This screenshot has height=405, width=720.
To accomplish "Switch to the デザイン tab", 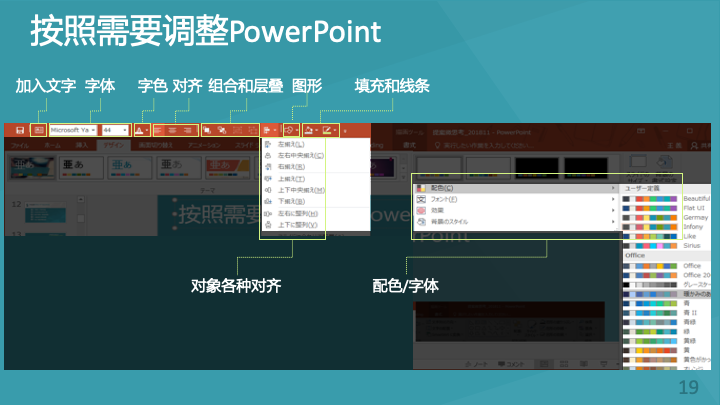I will [113, 146].
